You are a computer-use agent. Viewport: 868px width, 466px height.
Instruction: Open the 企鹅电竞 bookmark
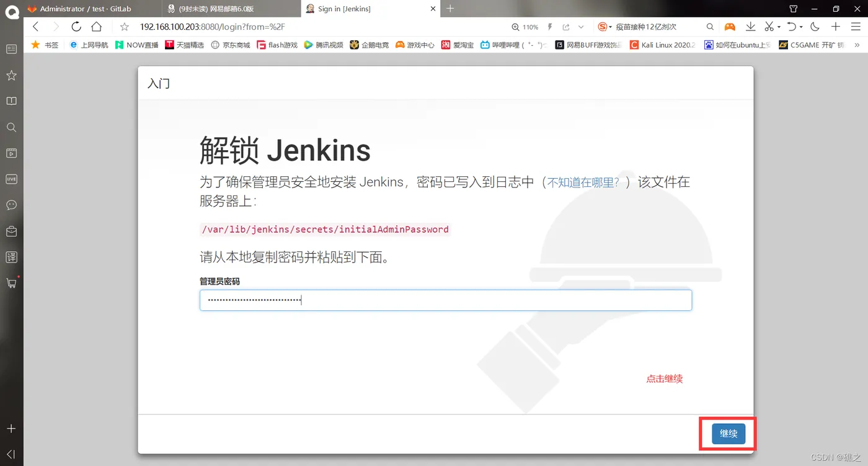[x=370, y=45]
